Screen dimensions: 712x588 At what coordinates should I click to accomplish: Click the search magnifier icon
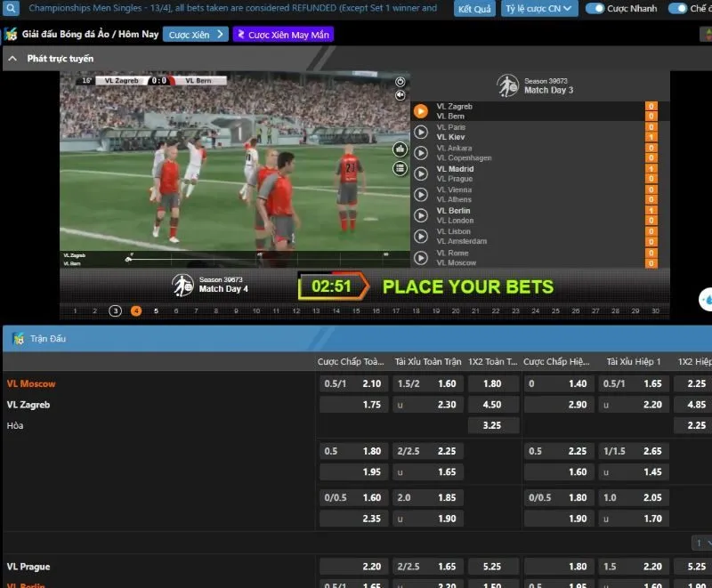tap(12, 9)
